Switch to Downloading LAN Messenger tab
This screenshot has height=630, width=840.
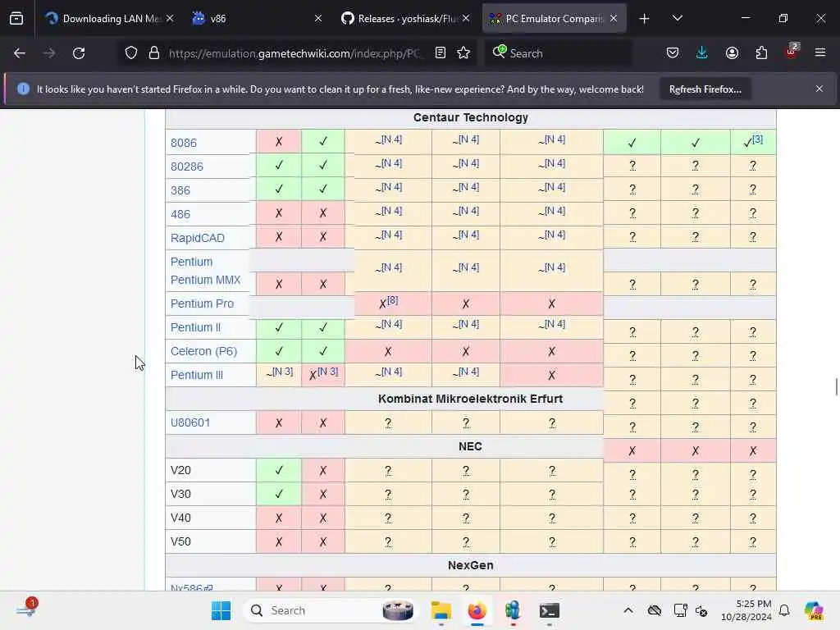(110, 19)
